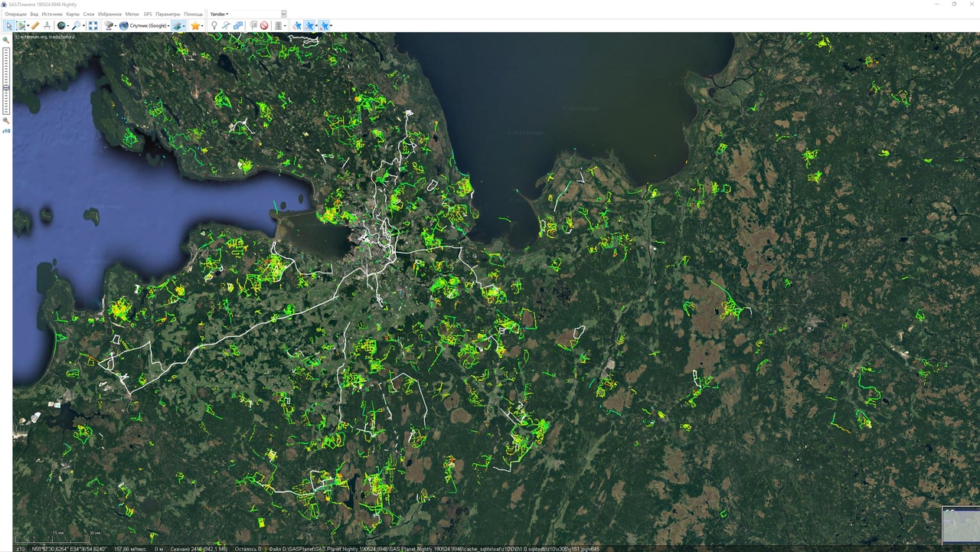Click the add path tool icon

(226, 25)
